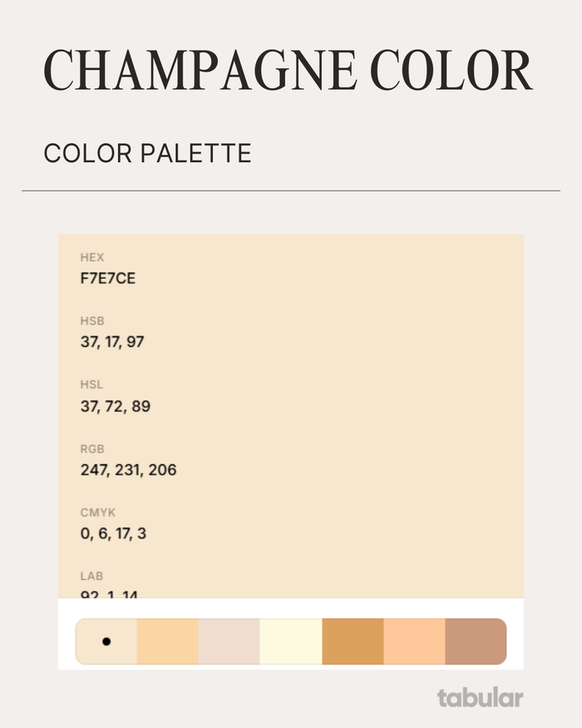Click the CMYK value 0, 6, 17, 3
582x728 pixels.
click(x=113, y=533)
